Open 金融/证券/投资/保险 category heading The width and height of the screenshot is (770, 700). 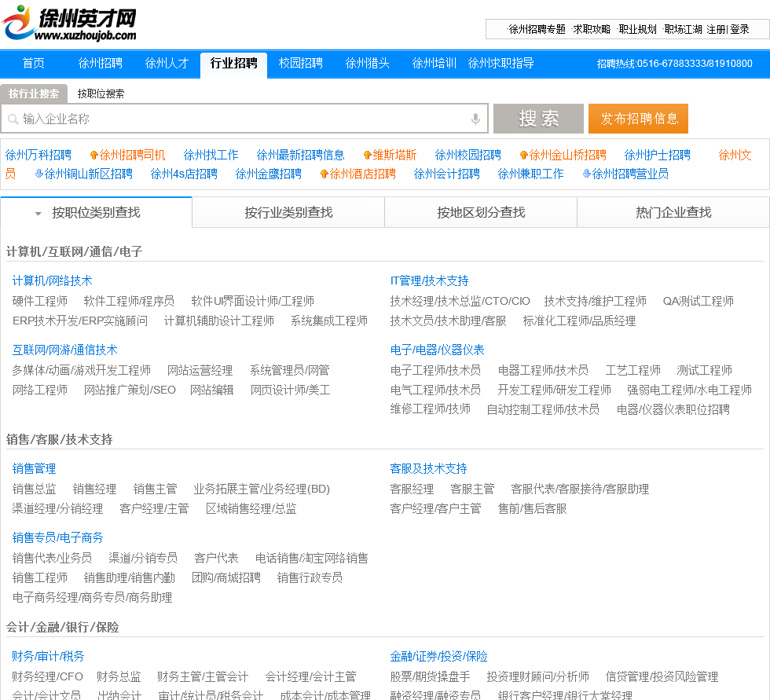click(x=438, y=656)
